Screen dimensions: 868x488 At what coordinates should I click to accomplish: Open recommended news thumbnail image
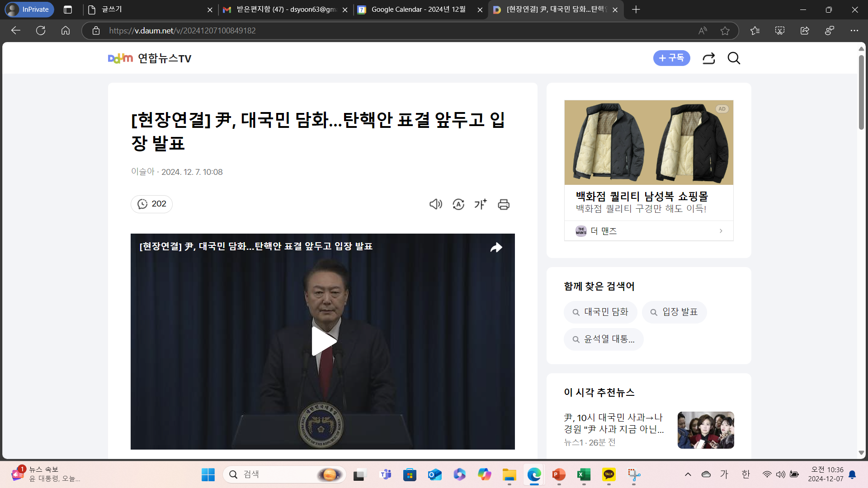705,430
